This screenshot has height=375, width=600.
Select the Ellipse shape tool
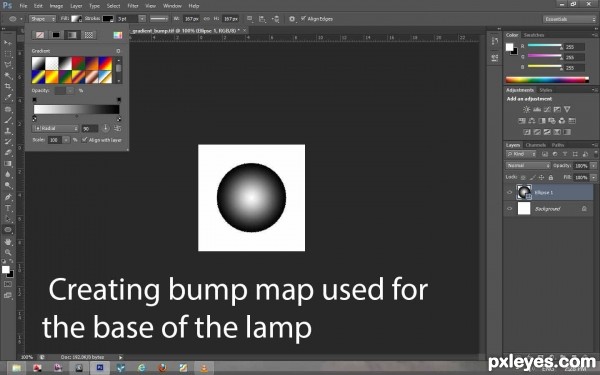(x=8, y=230)
